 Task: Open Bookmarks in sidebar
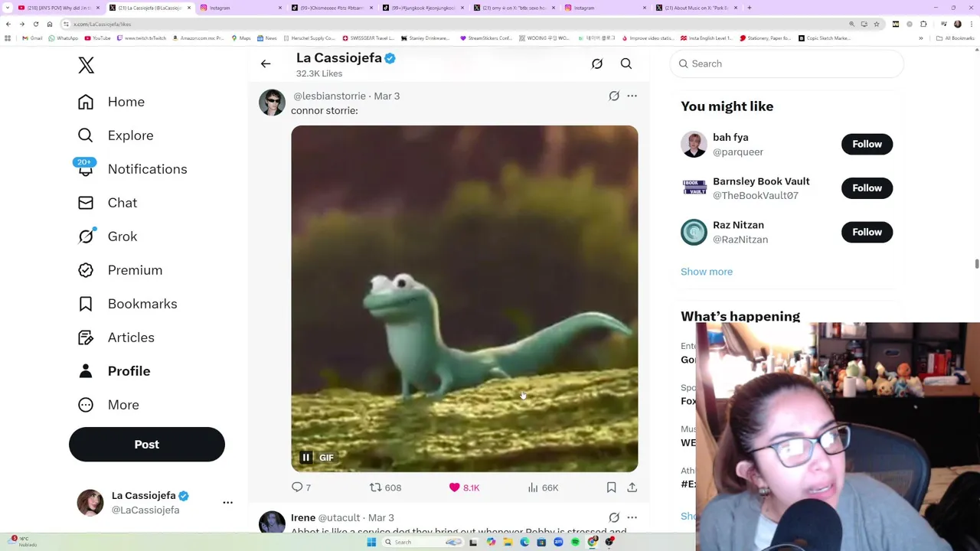(x=127, y=304)
